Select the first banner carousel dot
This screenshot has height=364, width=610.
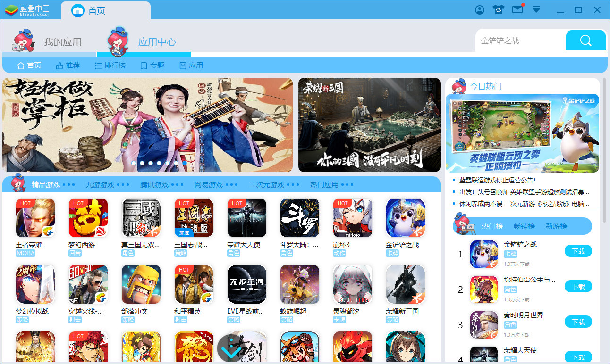coord(134,163)
